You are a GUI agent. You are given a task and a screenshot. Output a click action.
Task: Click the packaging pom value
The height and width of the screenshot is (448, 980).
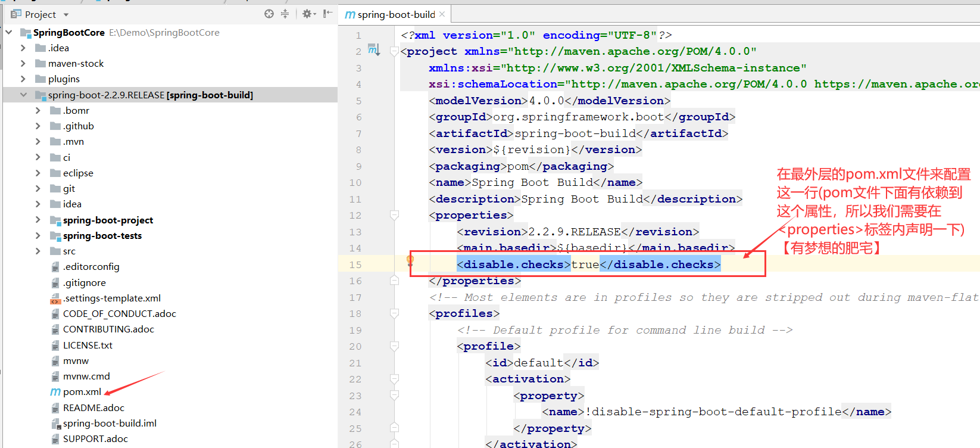pos(518,166)
